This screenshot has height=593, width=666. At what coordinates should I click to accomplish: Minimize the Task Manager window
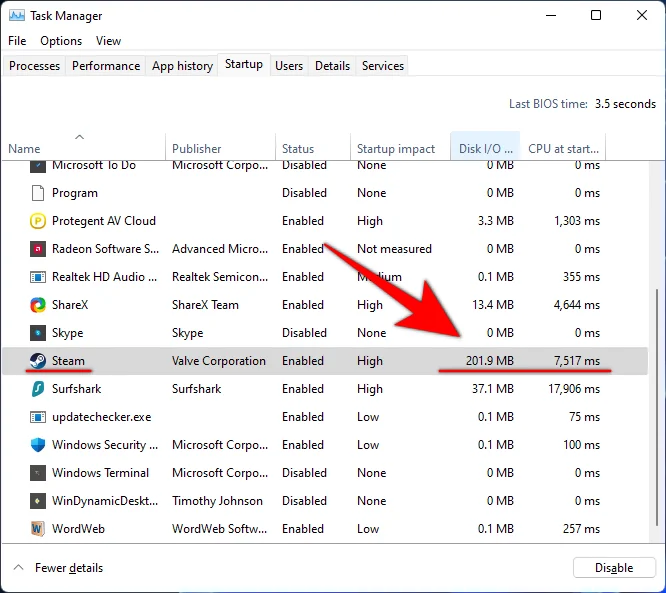tap(551, 15)
